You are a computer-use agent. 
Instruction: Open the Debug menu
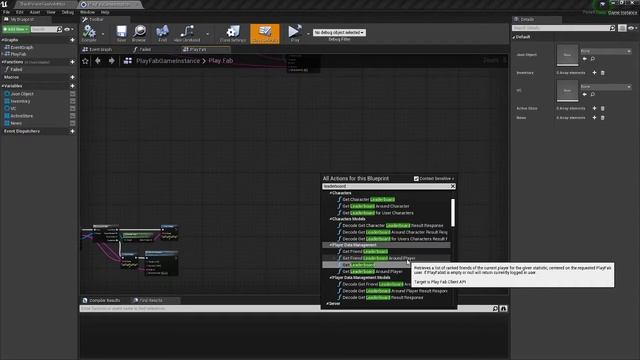coord(68,12)
